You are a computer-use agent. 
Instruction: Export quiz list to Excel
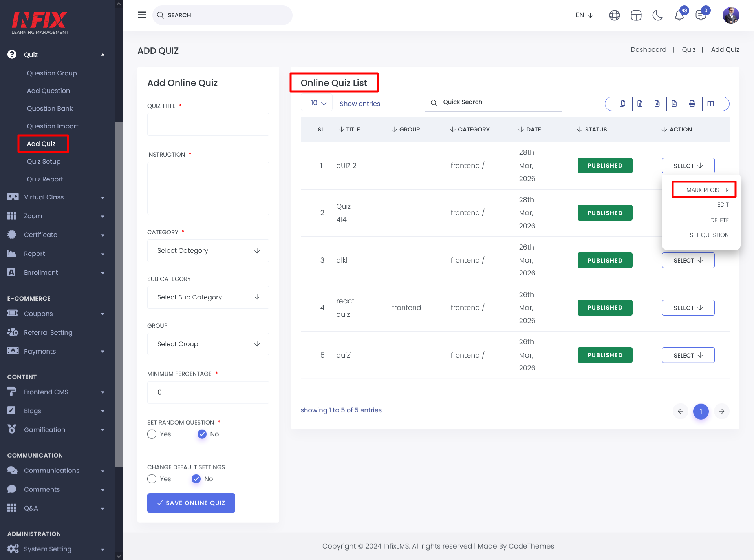[640, 104]
